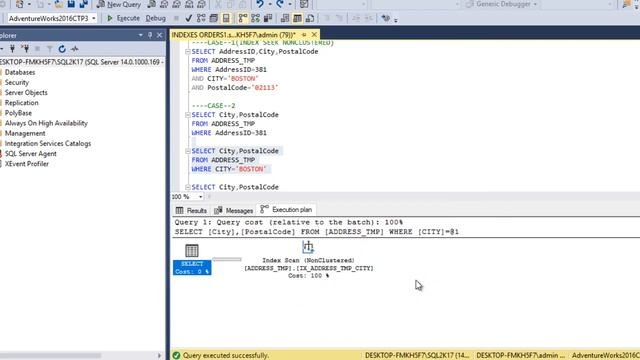Switch output to Results to Grid
Viewport: 640px width, 360px height.
click(x=298, y=18)
